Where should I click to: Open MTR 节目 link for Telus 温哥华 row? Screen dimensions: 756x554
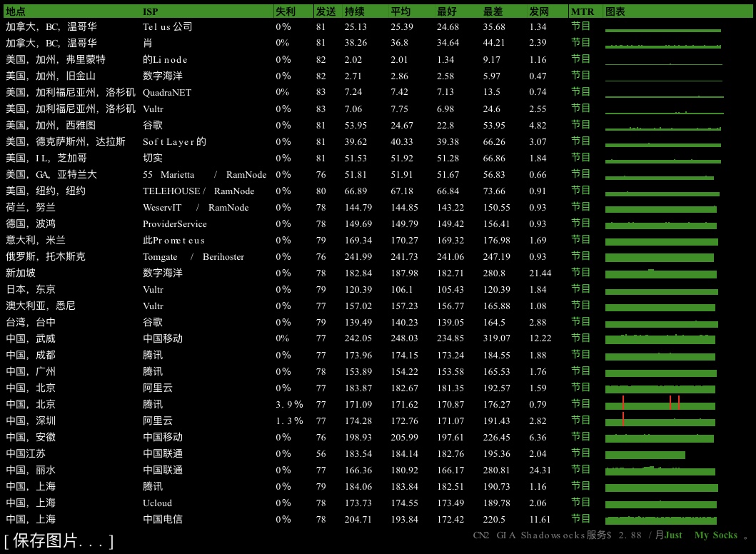coord(580,26)
